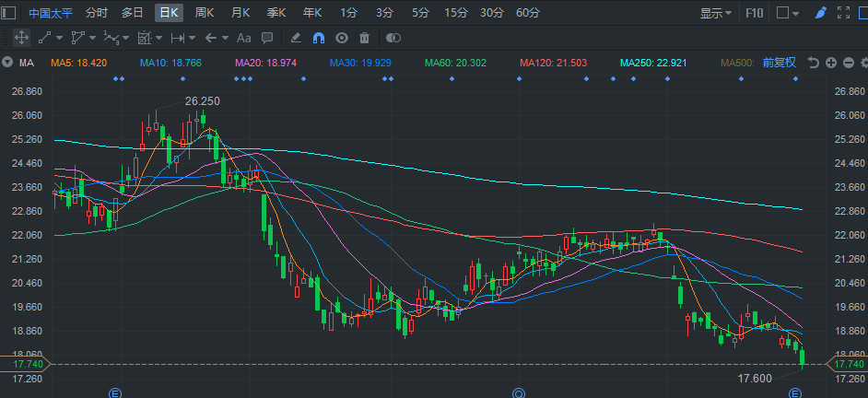Select the arrow annotation tool
This screenshot has height=398, width=868.
click(x=210, y=38)
